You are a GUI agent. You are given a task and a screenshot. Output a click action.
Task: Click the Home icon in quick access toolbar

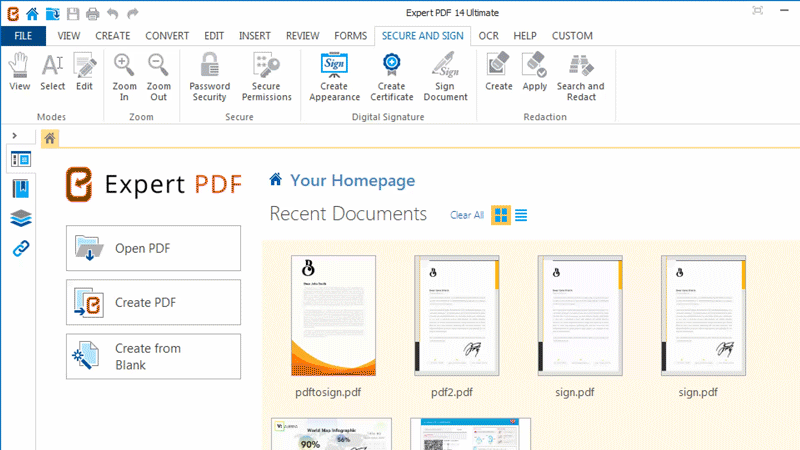[32, 14]
